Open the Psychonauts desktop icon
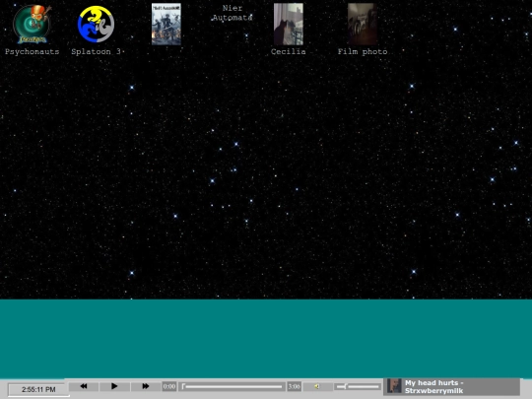This screenshot has width=532, height=399. click(x=32, y=25)
